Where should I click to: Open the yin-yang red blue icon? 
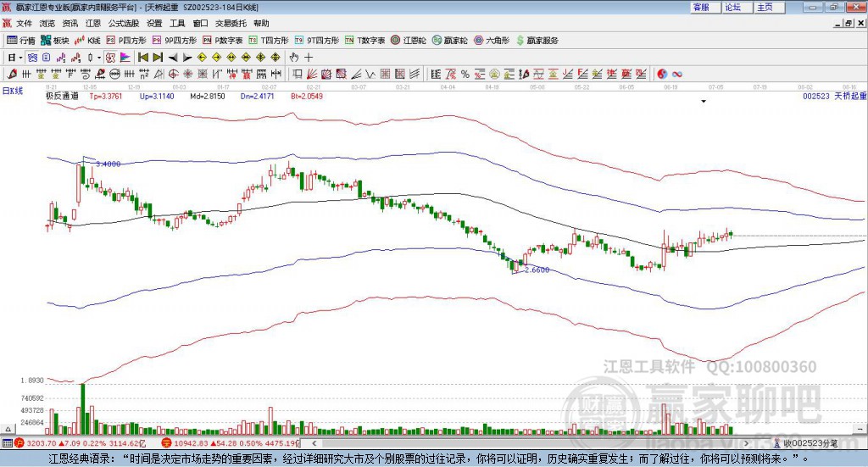[x=662, y=74]
